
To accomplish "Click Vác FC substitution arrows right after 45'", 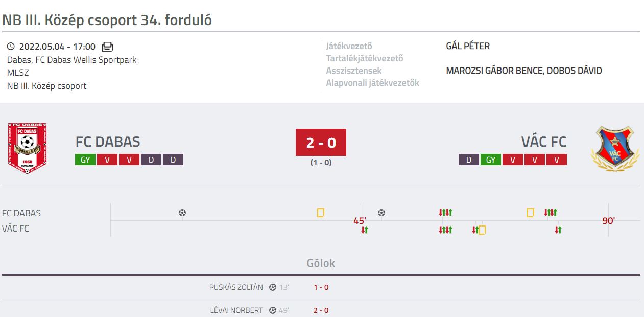I will coord(364,230).
